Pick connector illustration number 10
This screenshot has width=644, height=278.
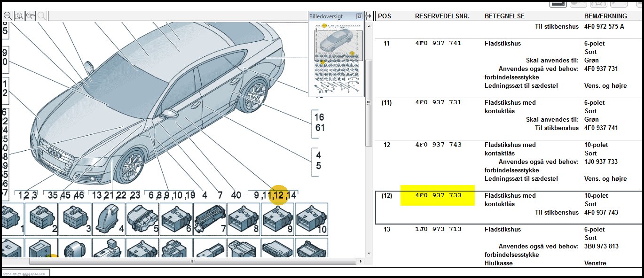click(x=311, y=219)
